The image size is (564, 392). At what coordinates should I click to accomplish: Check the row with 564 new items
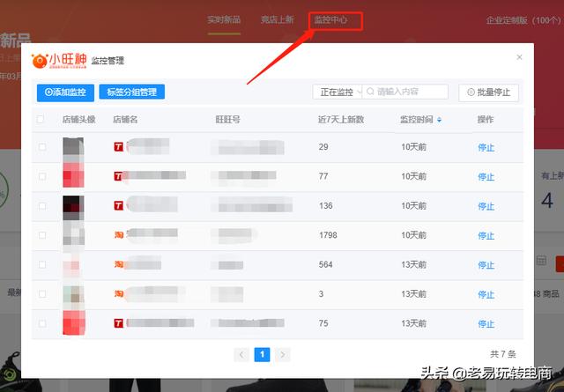pyautogui.click(x=42, y=264)
